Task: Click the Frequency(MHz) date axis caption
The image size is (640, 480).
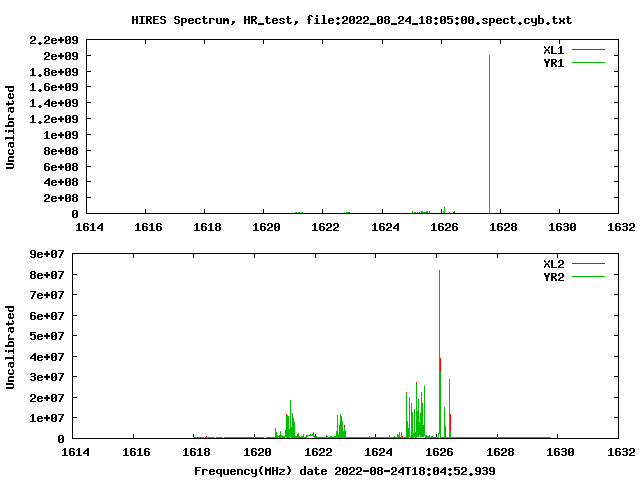Action: 344,471
